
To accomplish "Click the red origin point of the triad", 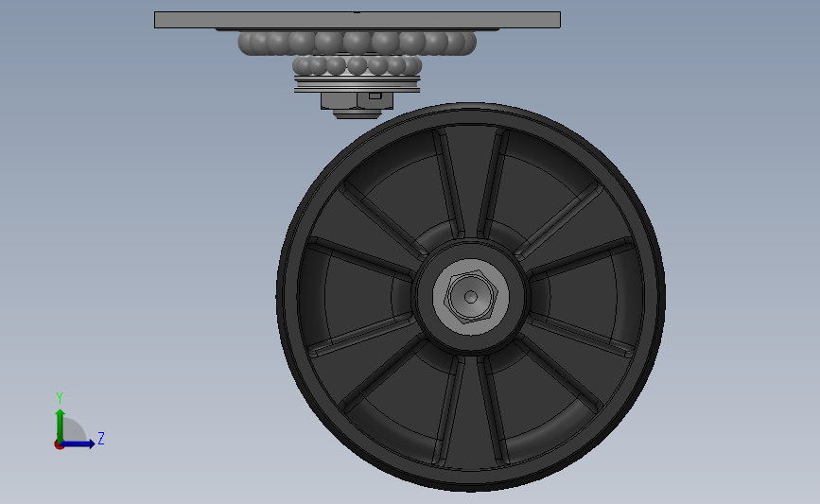I will click(x=59, y=445).
